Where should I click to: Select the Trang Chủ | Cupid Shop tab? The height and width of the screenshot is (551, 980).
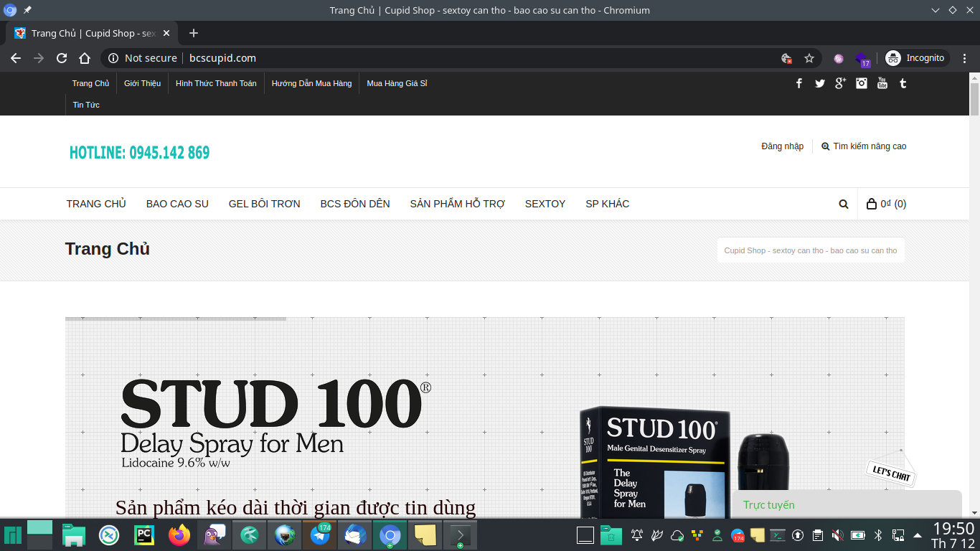[92, 33]
